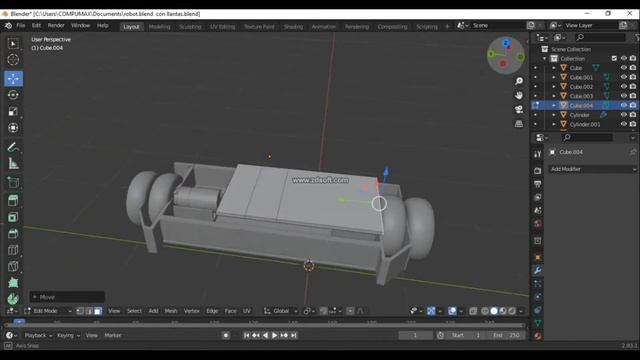Toggle face select mode
The image size is (640, 360).
98,311
